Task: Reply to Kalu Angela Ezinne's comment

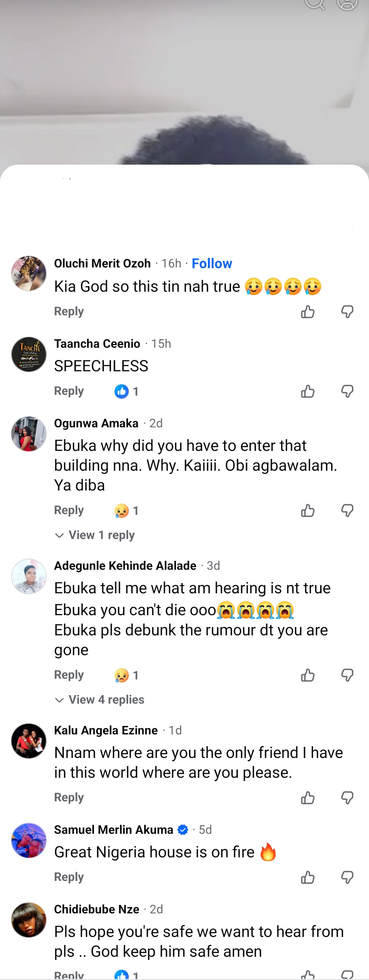Action: point(69,797)
